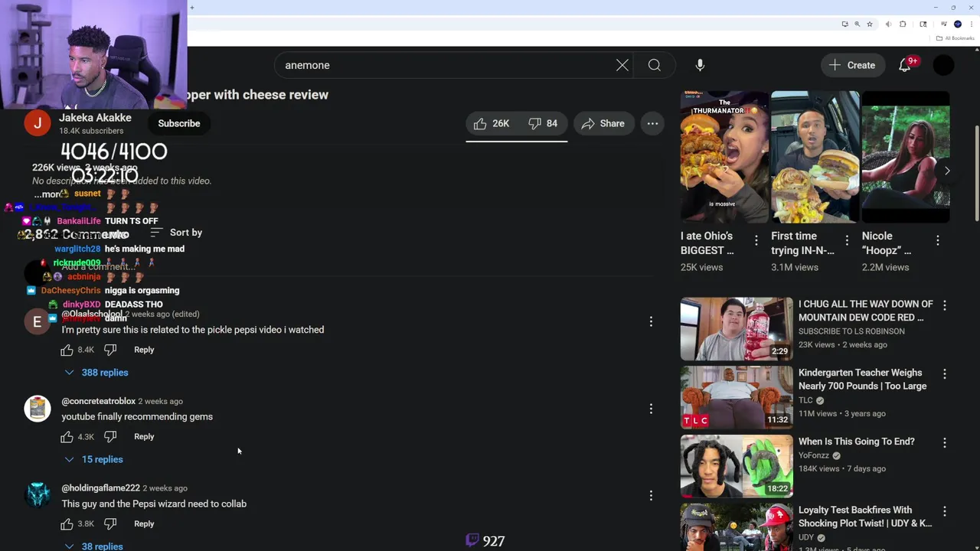This screenshot has height=551, width=980.
Task: Open First time trying IN-N- short
Action: click(x=815, y=157)
